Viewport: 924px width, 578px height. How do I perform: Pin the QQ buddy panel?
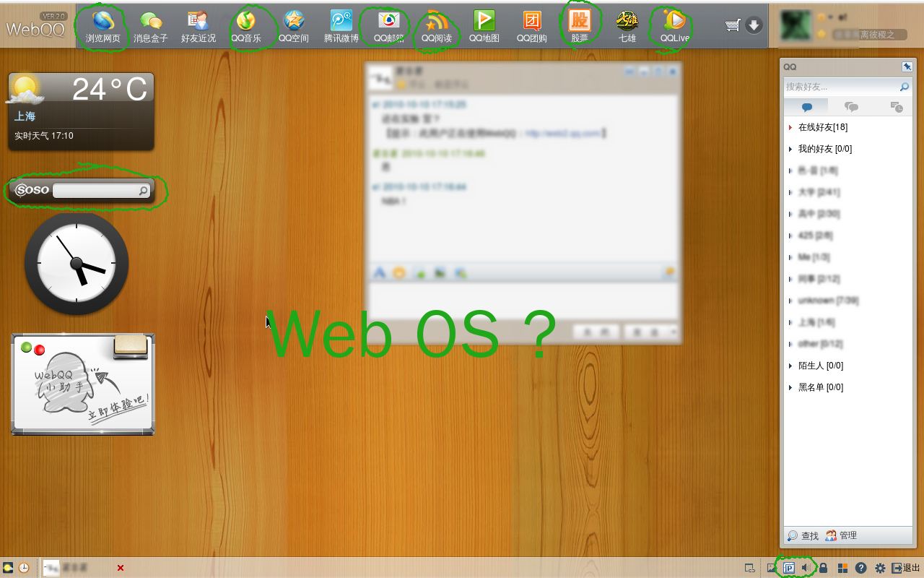pos(907,66)
